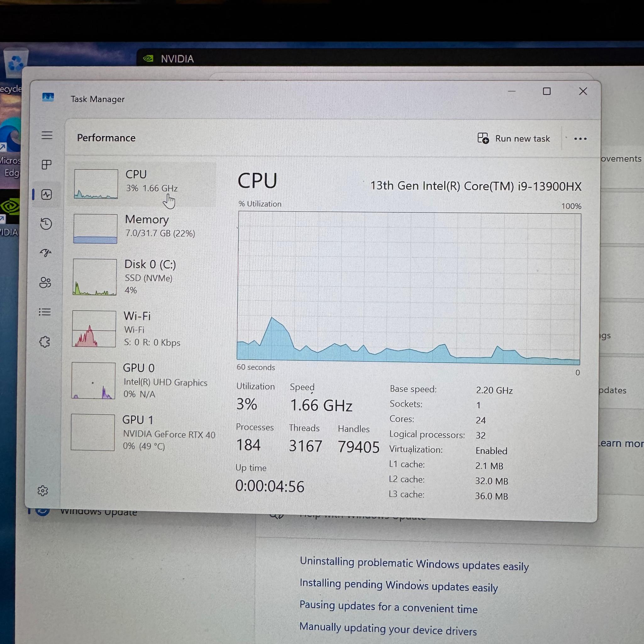The height and width of the screenshot is (644, 644).
Task: Open the App history icon in sidebar
Action: click(x=46, y=224)
